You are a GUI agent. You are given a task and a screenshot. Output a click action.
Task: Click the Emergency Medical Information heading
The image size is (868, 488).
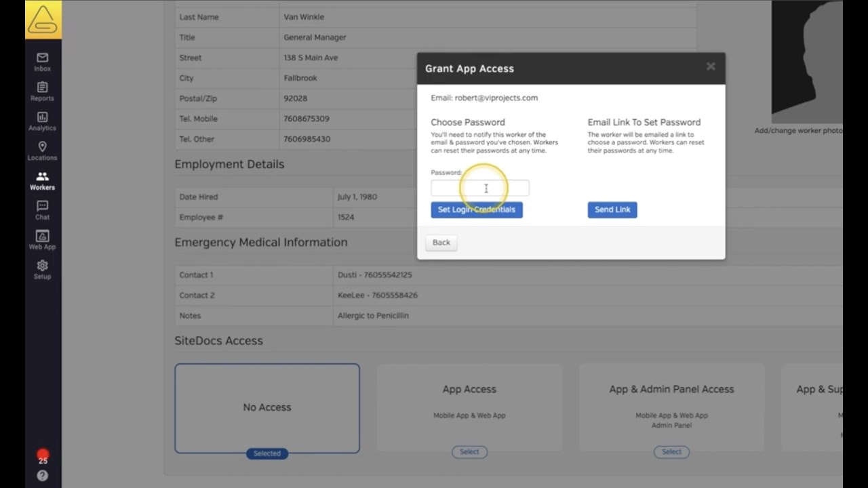(x=261, y=242)
